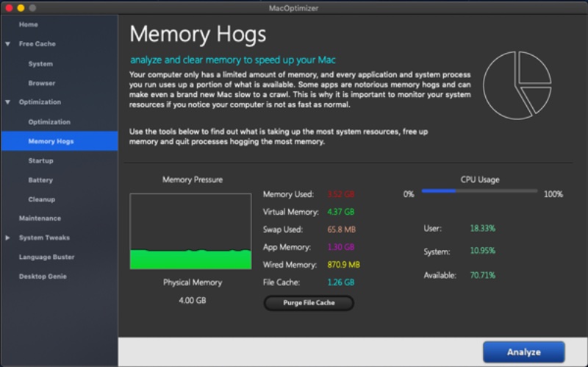Open the Browser cache section
The width and height of the screenshot is (588, 367).
(42, 83)
